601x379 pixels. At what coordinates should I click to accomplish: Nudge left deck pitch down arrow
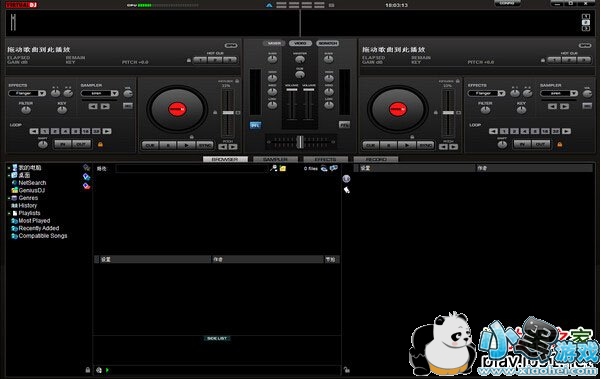point(223,147)
